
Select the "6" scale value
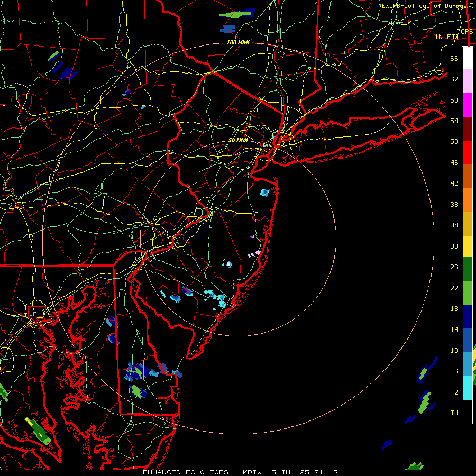456,371
